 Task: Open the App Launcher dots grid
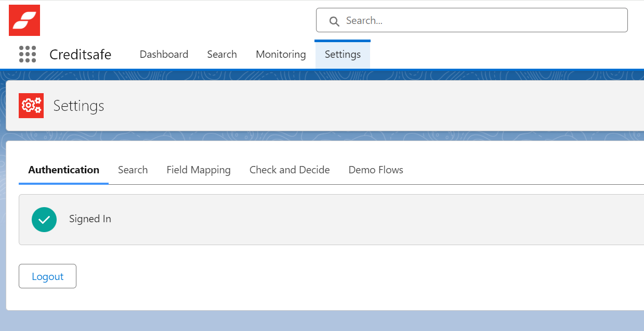[x=28, y=54]
